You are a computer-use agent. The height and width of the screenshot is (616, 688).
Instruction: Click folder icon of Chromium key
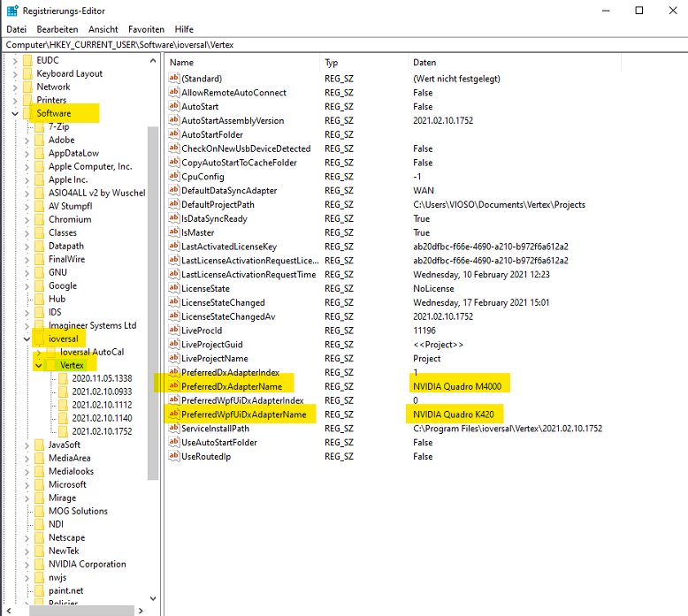[x=40, y=219]
